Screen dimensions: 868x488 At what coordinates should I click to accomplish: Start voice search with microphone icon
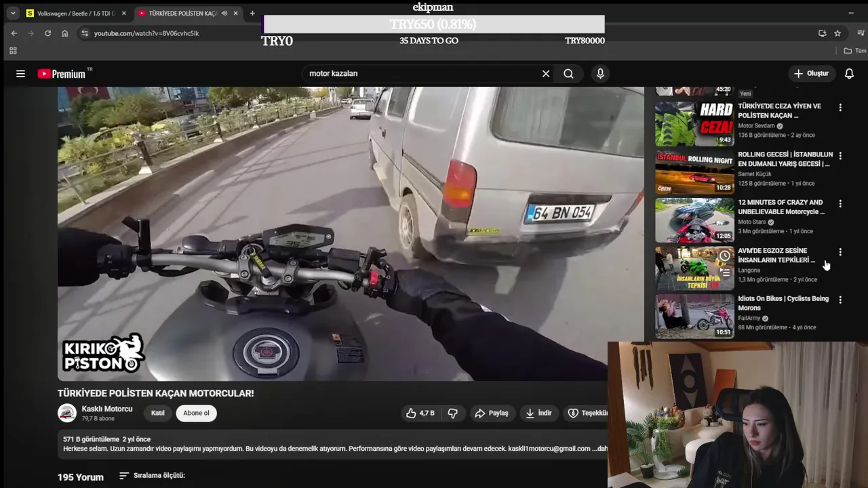pos(600,73)
